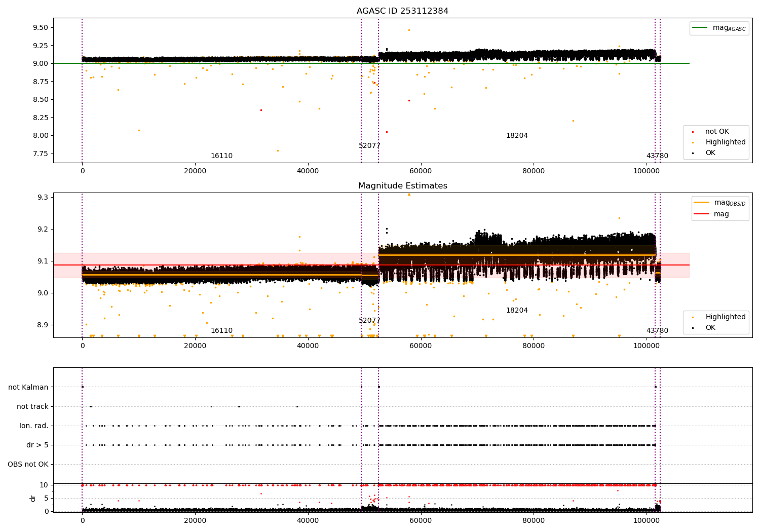Click the lowest orange point near 7.79 in AGASC ID plot
This screenshot has height=532, width=760.
point(278,150)
